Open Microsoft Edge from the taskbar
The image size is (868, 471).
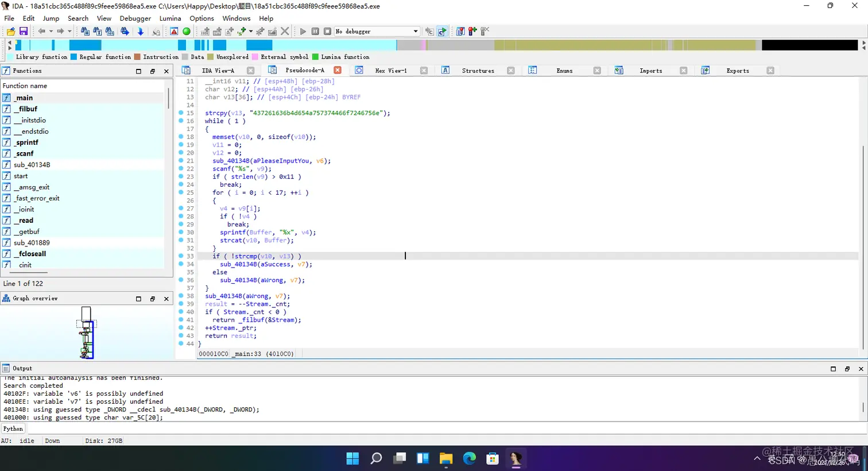470,458
